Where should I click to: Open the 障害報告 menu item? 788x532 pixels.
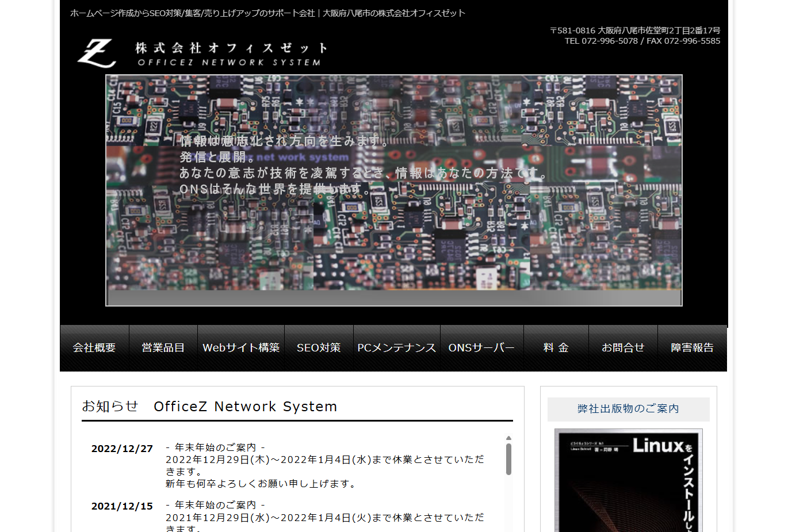693,348
